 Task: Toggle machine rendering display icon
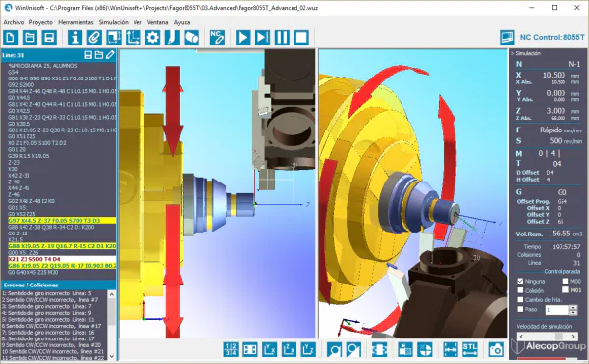[405, 349]
